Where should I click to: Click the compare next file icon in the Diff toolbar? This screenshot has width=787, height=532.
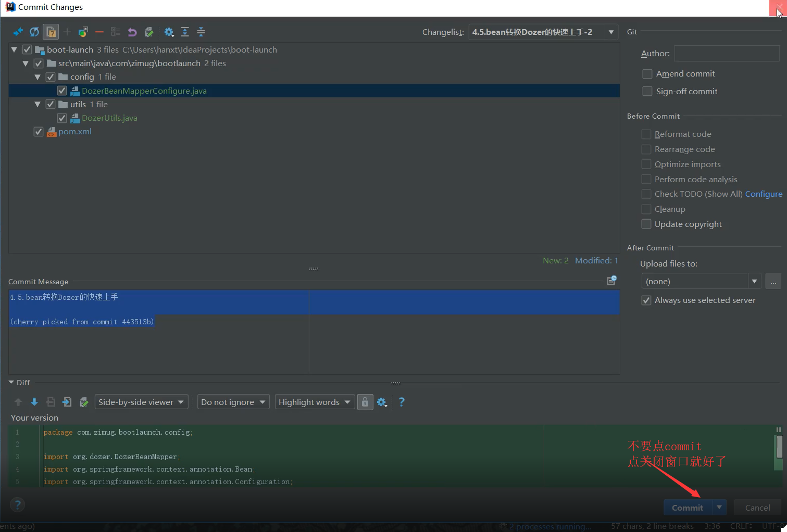[67, 402]
